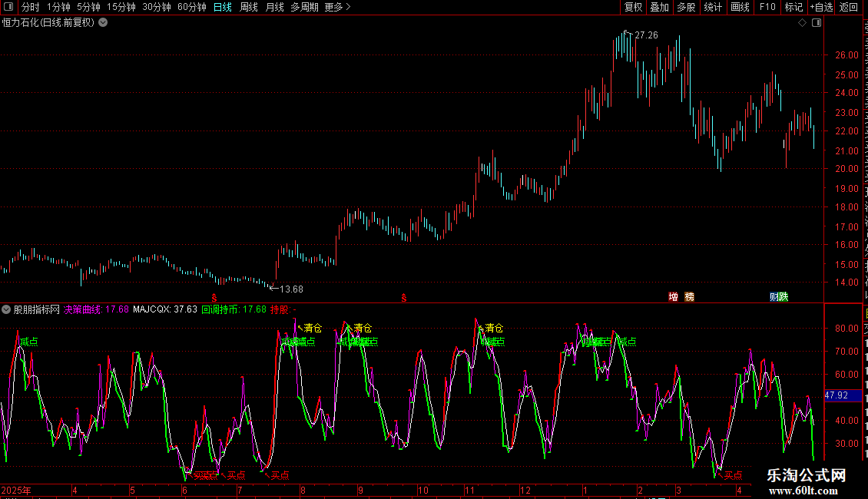The height and width of the screenshot is (499, 868).
Task: Click the leftmost 减点 signal label
Action: (29, 342)
